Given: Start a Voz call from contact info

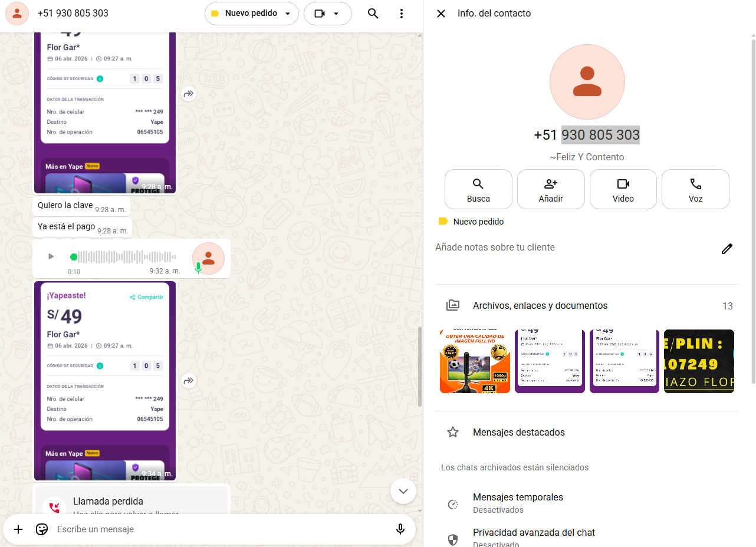Looking at the screenshot, I should click(695, 189).
